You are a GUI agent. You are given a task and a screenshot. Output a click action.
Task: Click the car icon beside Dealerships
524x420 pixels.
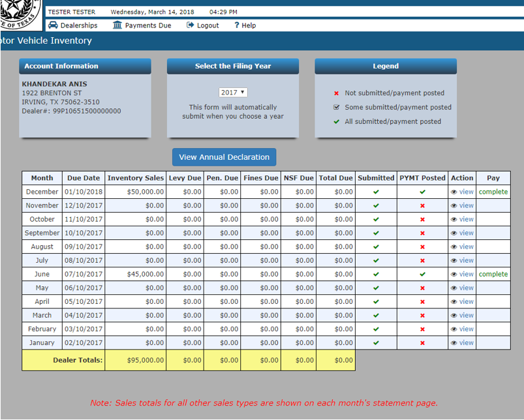coord(53,25)
